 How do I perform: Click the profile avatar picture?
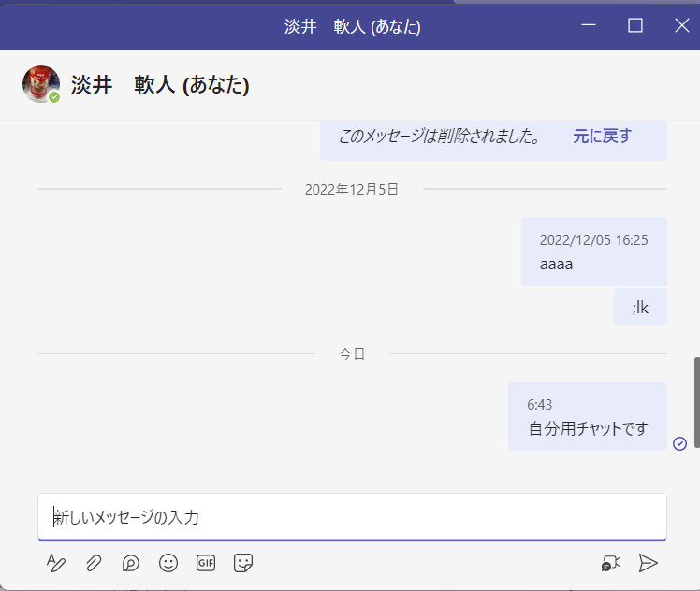pos(41,84)
